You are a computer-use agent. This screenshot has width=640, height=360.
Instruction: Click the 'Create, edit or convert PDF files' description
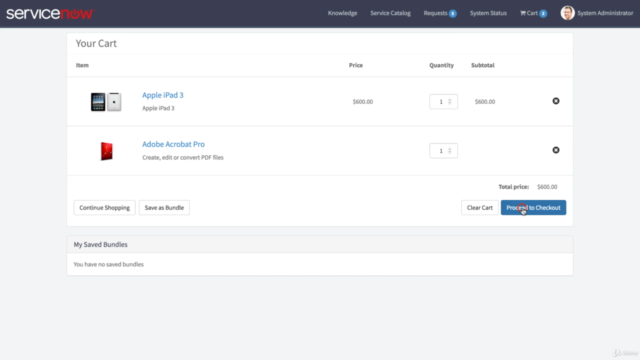[183, 157]
